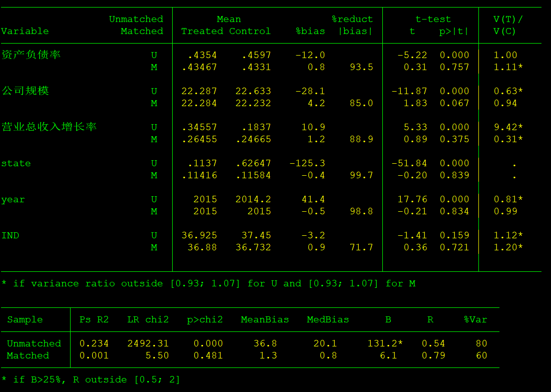Select the 'Ps R2' column header

pos(94,319)
